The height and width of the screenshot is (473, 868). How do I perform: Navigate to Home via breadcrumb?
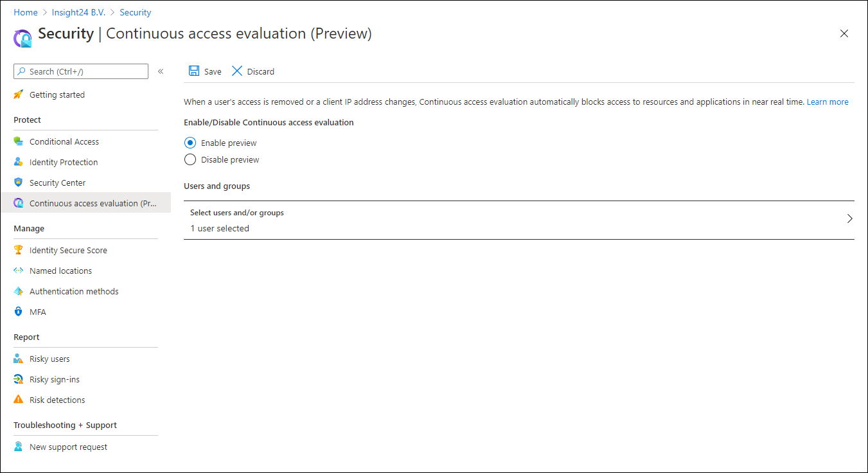pyautogui.click(x=25, y=12)
